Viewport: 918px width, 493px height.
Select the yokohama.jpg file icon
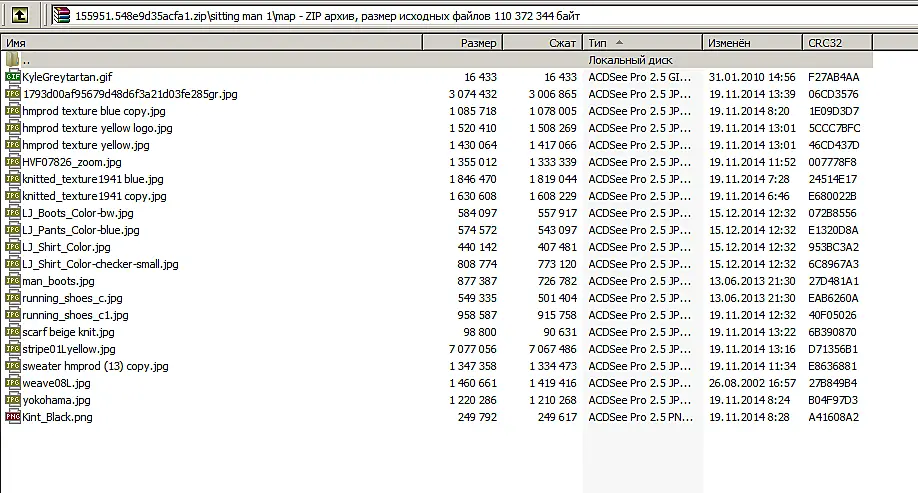(12, 400)
